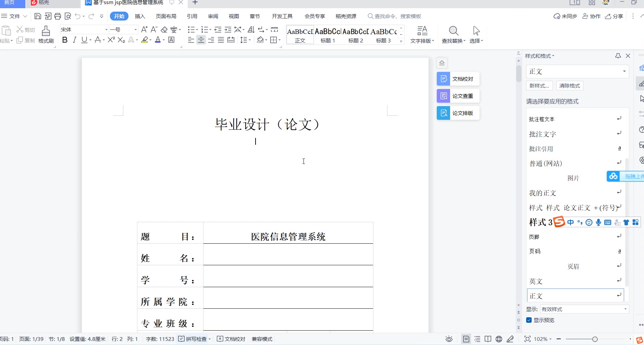Expand the current style dropdown showing 正文
The height and width of the screenshot is (345, 644).
[624, 72]
